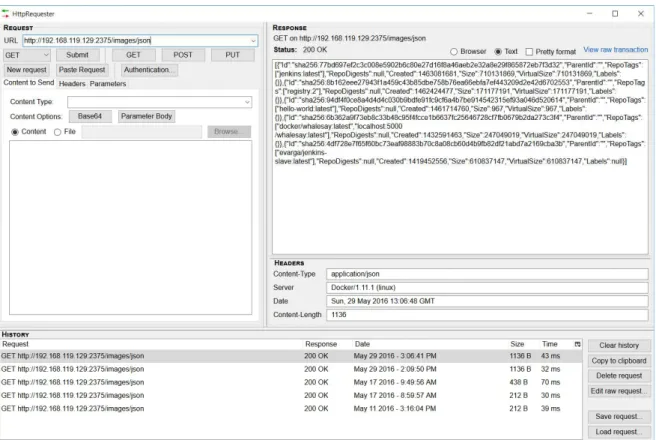
Task: Select the Content radio button
Action: click(15, 132)
